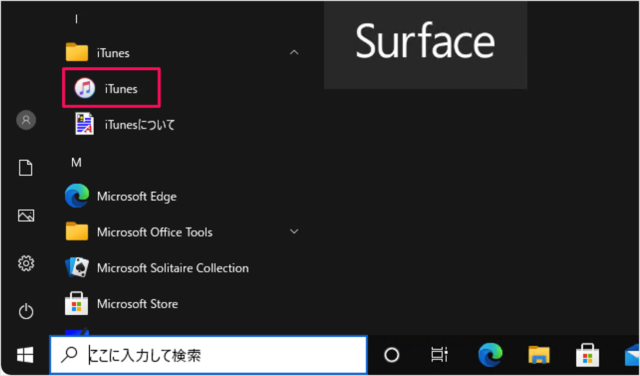Click the Windows Start button

tap(25, 356)
